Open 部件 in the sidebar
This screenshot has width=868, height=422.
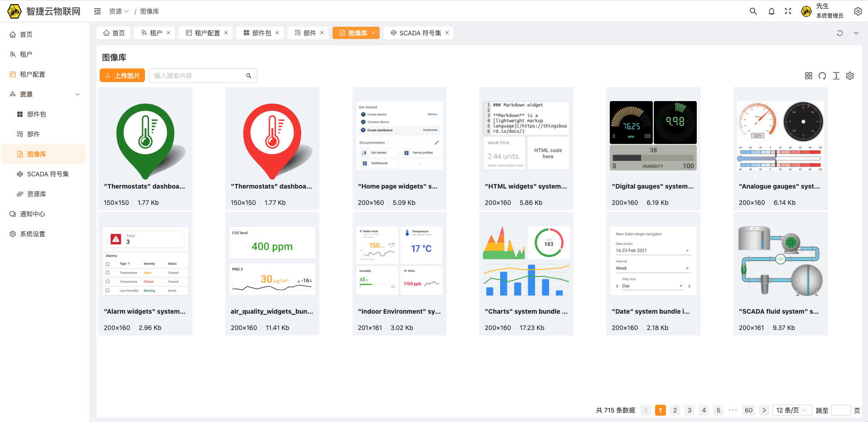(44, 134)
